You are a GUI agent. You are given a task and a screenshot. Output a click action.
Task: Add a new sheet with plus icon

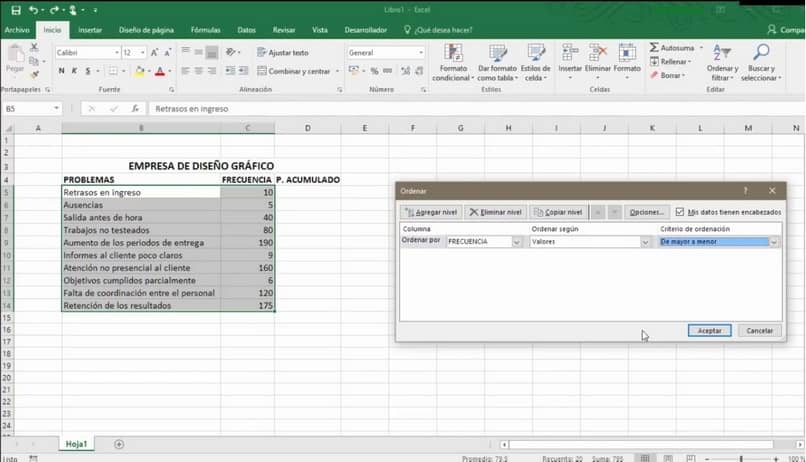coord(119,444)
